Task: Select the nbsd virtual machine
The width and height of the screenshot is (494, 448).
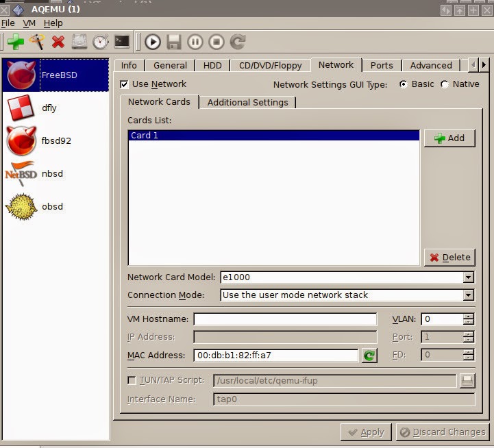Action: [x=55, y=173]
